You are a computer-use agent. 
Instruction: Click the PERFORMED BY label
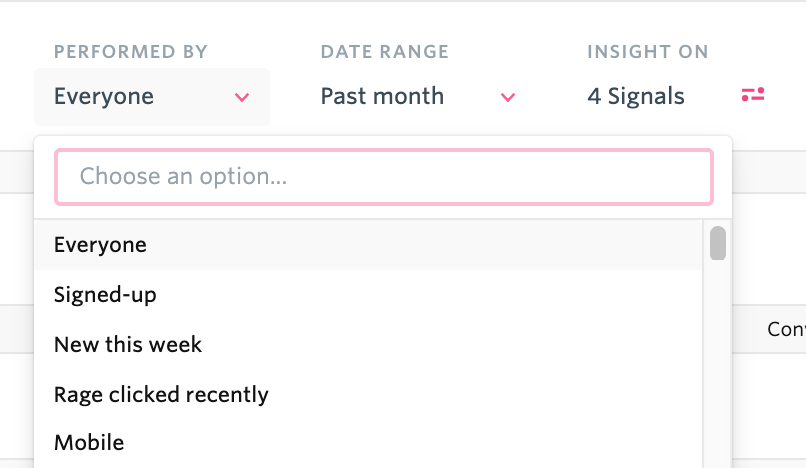[131, 52]
